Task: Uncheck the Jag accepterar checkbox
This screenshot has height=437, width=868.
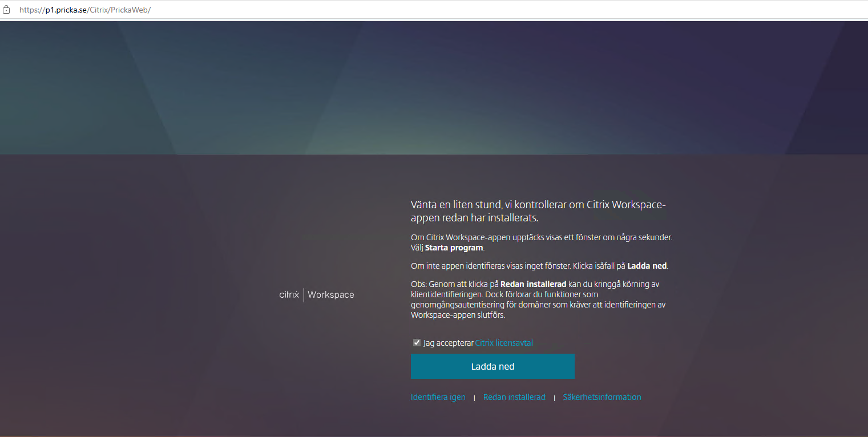Action: [417, 343]
